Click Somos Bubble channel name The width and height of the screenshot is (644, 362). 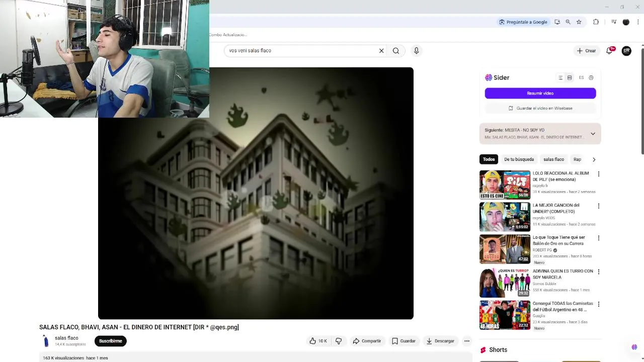pos(544,284)
